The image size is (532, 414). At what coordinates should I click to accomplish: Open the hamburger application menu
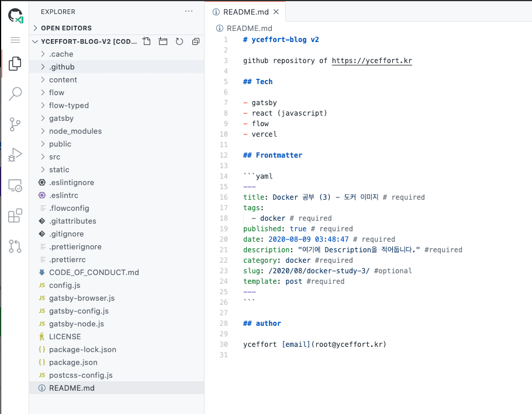point(15,40)
